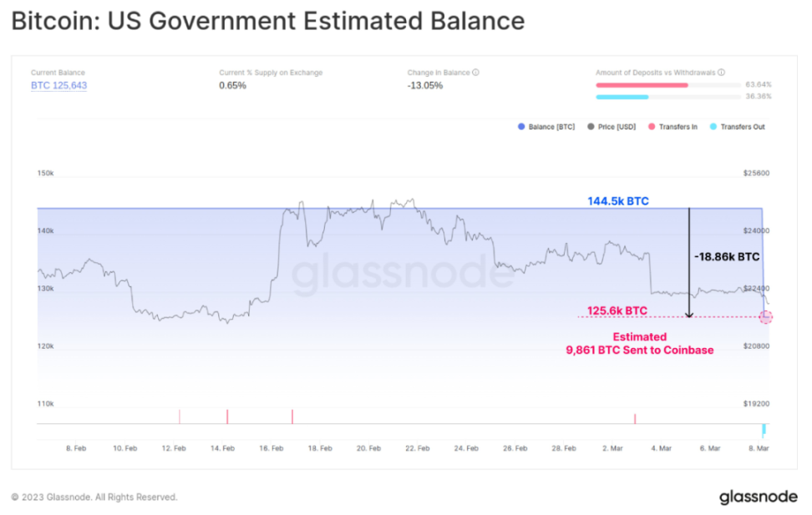Image resolution: width=812 pixels, height=515 pixels.
Task: Click the pink deposits percentage bar
Action: point(642,84)
